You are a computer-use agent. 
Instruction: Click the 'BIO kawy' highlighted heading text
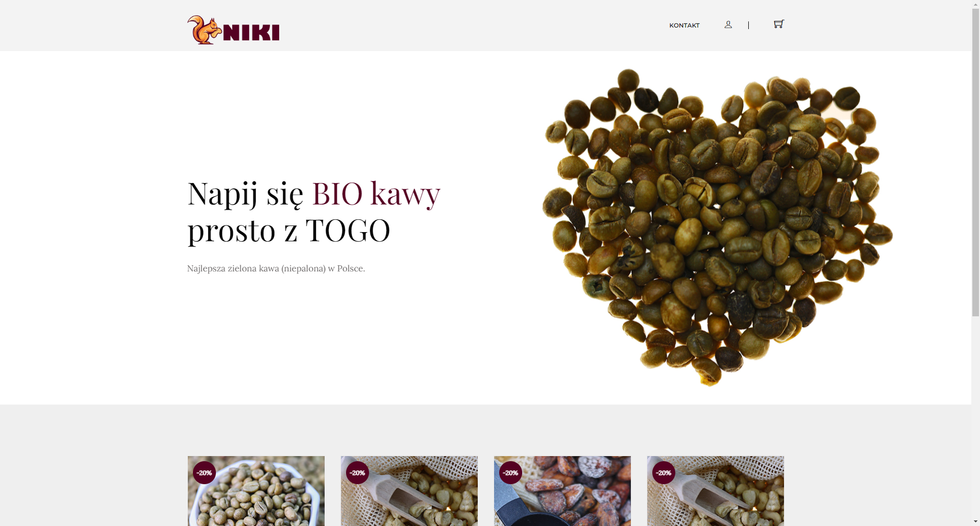[376, 194]
